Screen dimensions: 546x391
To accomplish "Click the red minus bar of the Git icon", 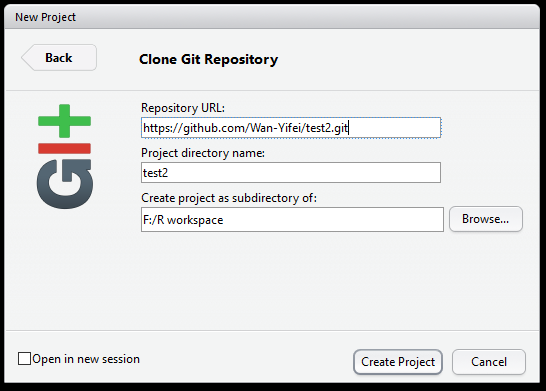I will (x=64, y=148).
